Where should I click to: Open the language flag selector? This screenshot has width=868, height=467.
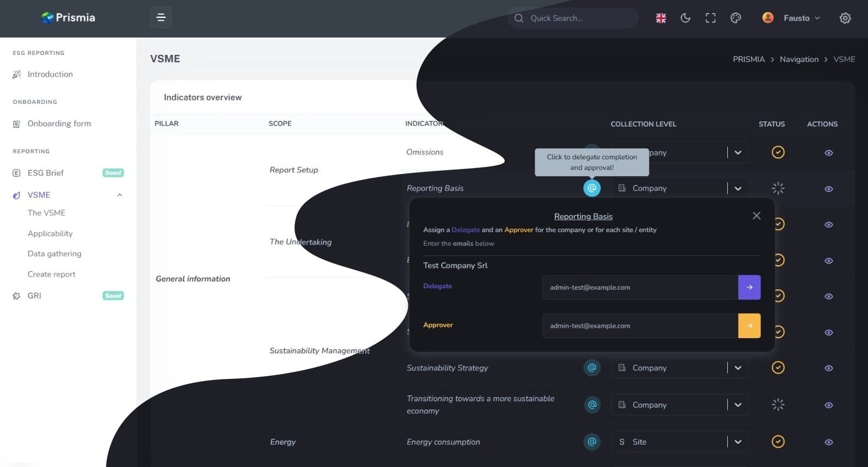point(661,18)
